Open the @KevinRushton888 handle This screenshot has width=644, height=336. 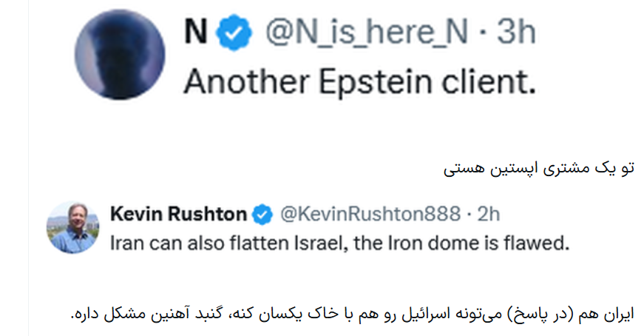[x=370, y=214]
